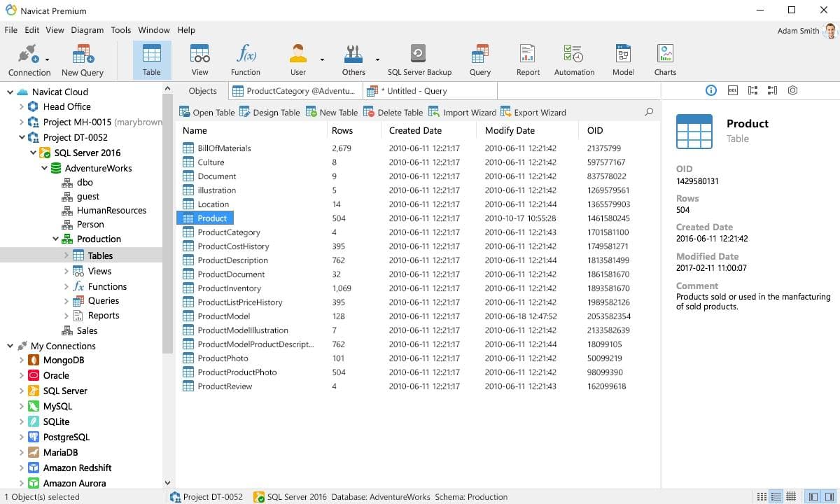The height and width of the screenshot is (504, 840).
Task: Collapse the AdventureWorks database node
Action: [x=45, y=168]
